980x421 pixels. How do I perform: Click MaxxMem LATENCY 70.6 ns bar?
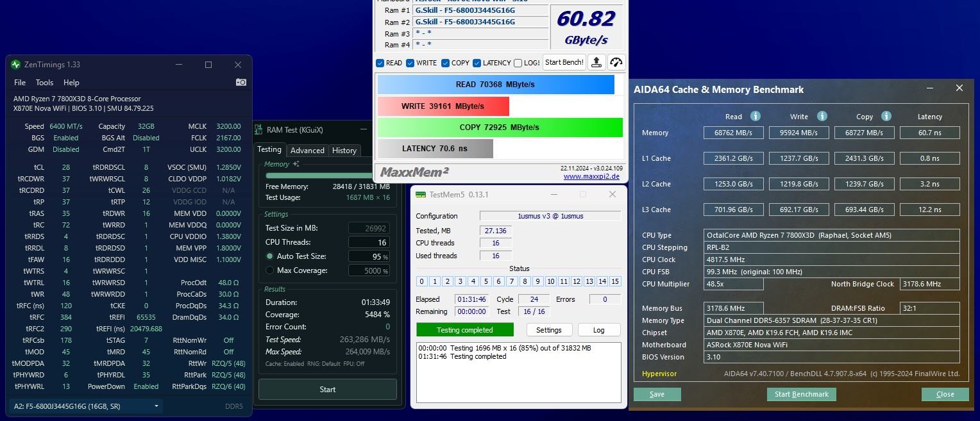pos(435,149)
